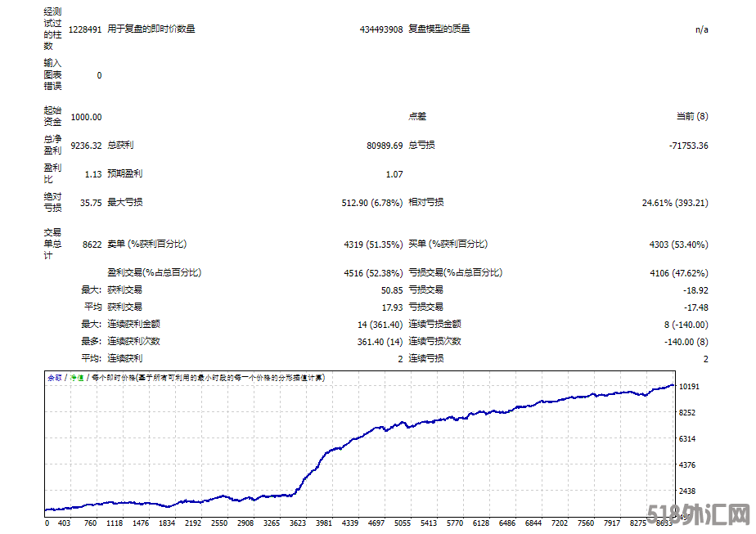Click the 点差 spread label
Image resolution: width=756 pixels, height=534 pixels.
(417, 117)
